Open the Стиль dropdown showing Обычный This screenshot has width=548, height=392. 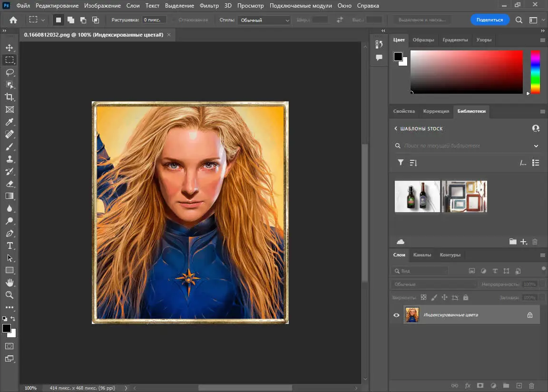coord(264,20)
